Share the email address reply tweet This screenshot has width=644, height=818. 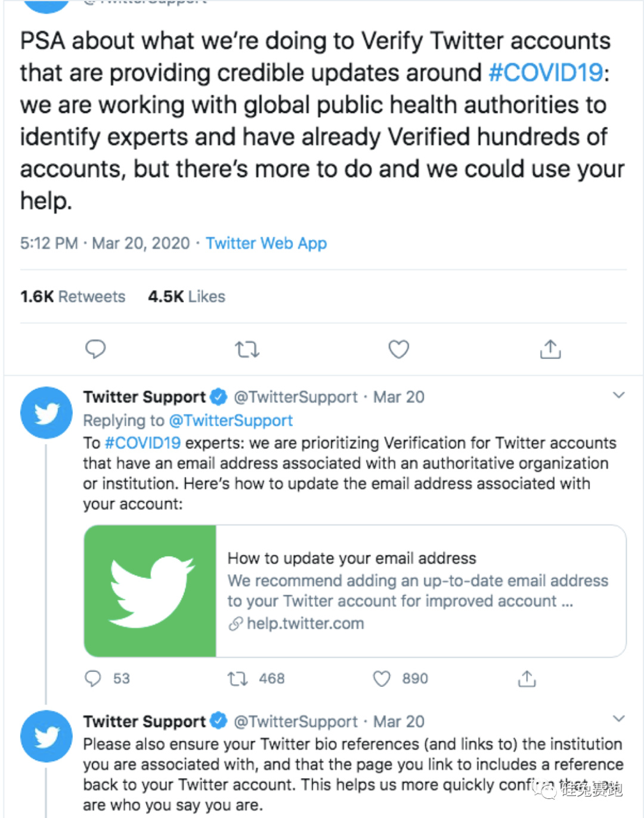527,678
